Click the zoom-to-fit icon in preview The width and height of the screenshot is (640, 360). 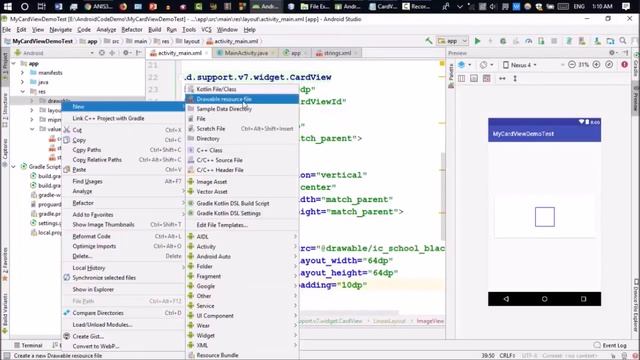(609, 64)
